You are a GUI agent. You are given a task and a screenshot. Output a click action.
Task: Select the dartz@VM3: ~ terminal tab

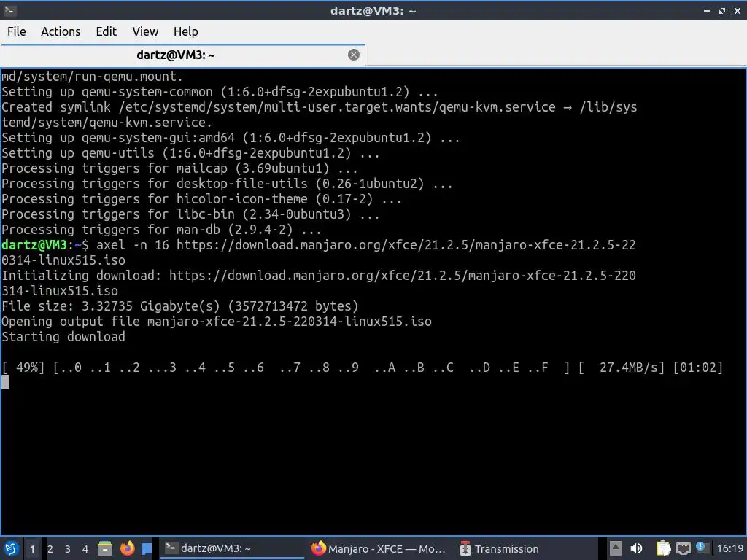[183, 55]
